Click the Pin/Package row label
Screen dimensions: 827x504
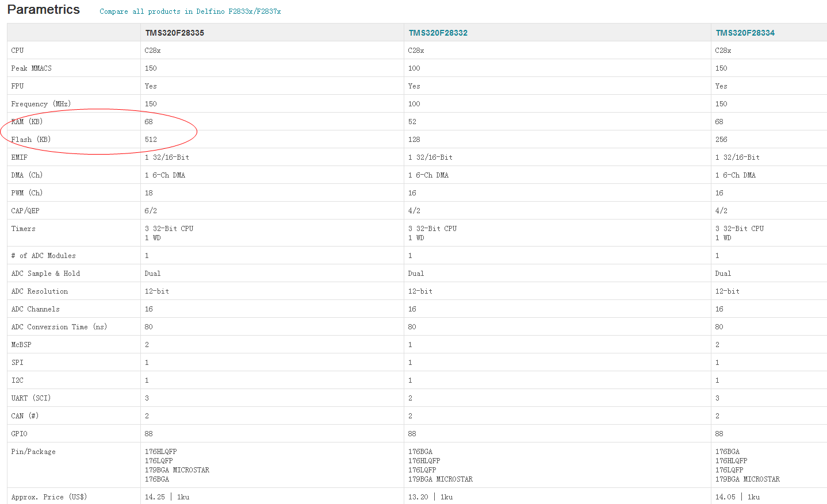pos(33,452)
